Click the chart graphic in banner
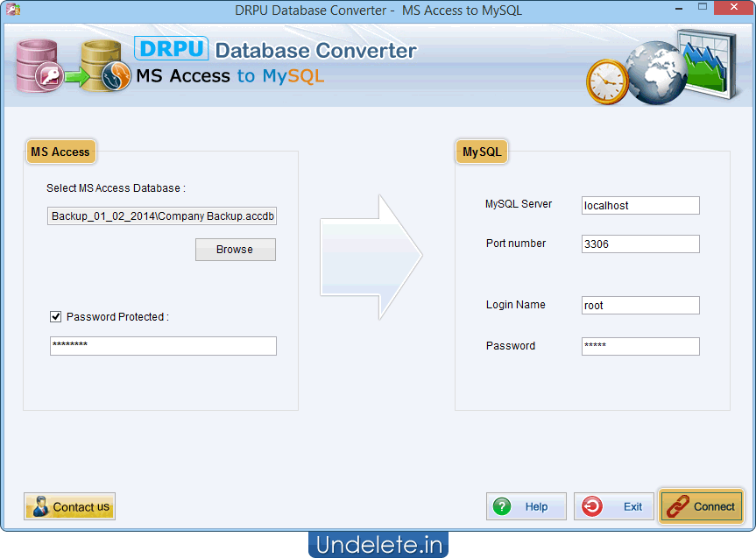The image size is (756, 558). tap(708, 64)
